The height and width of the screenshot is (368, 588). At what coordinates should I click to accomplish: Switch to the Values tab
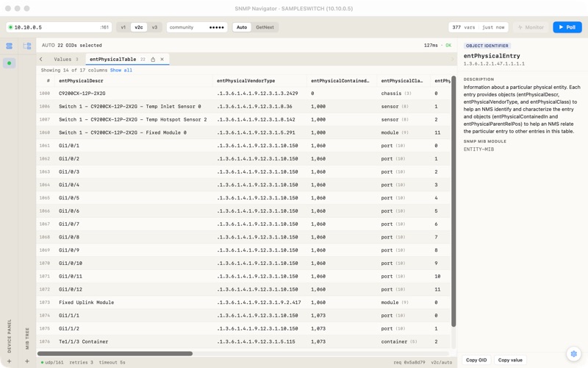point(65,60)
